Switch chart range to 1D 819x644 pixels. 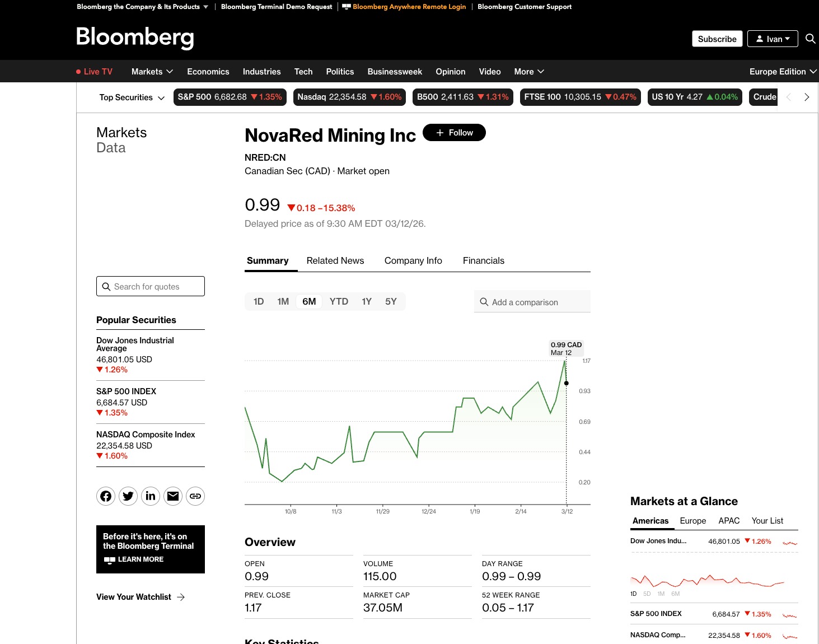coord(259,301)
